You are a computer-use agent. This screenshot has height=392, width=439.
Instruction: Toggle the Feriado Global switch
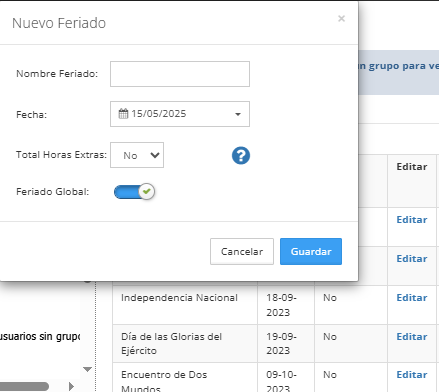click(134, 192)
